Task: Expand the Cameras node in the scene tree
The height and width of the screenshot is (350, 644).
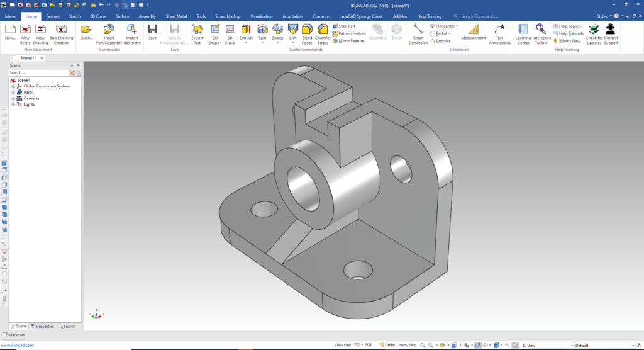Action: (13, 98)
